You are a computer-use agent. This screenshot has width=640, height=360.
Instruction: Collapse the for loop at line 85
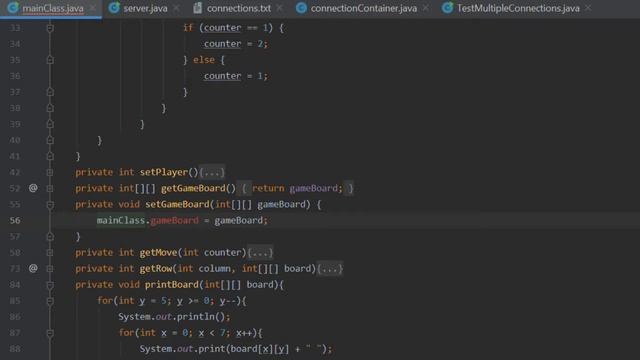pos(50,301)
